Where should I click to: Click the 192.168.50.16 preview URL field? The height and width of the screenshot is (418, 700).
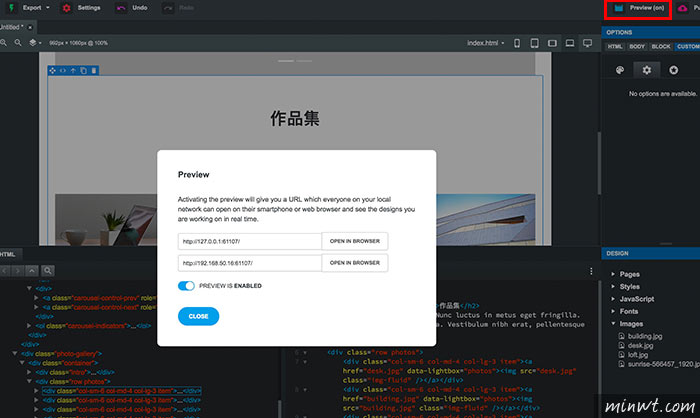coord(250,263)
